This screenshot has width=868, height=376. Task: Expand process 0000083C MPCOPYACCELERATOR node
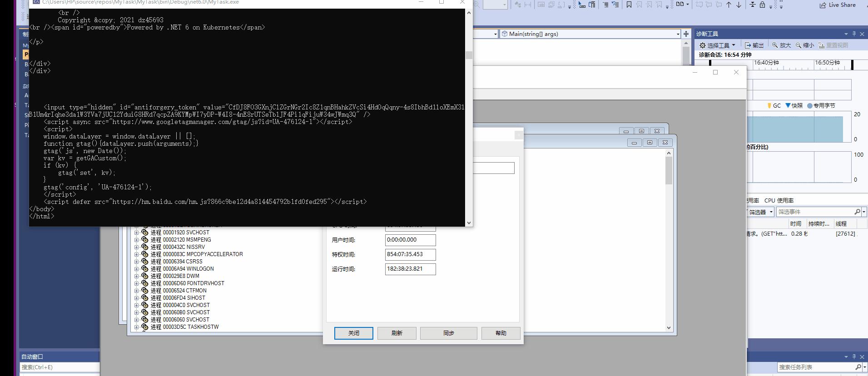pos(136,254)
